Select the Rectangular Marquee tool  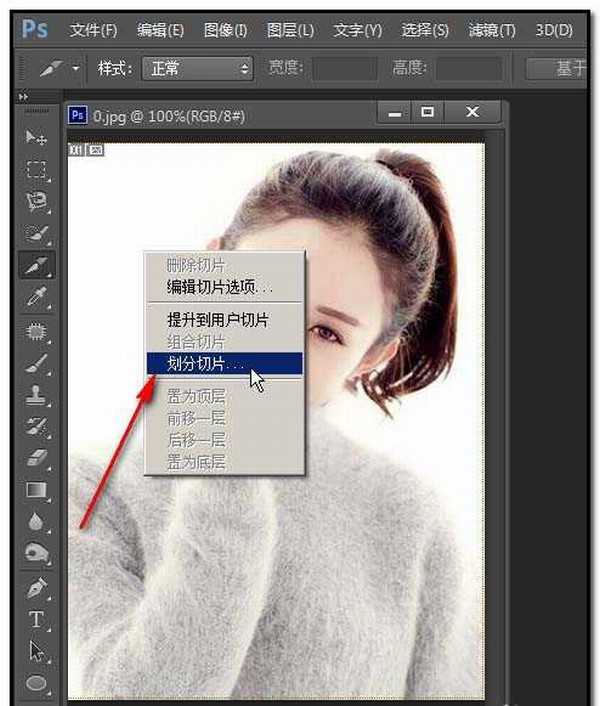pos(37,169)
